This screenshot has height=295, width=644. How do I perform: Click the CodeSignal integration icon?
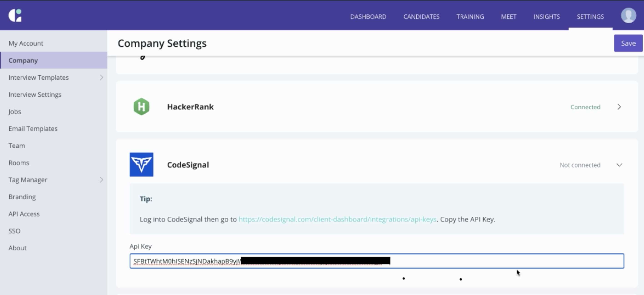(142, 165)
